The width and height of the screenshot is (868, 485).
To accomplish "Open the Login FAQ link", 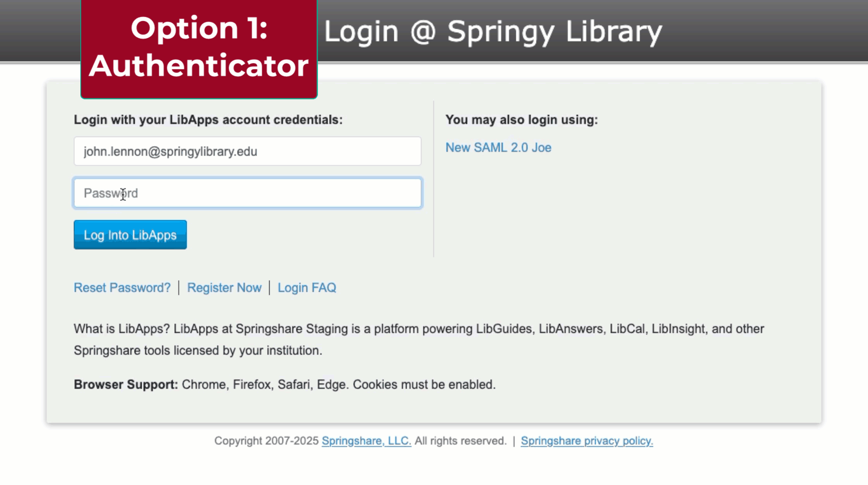I will point(307,288).
